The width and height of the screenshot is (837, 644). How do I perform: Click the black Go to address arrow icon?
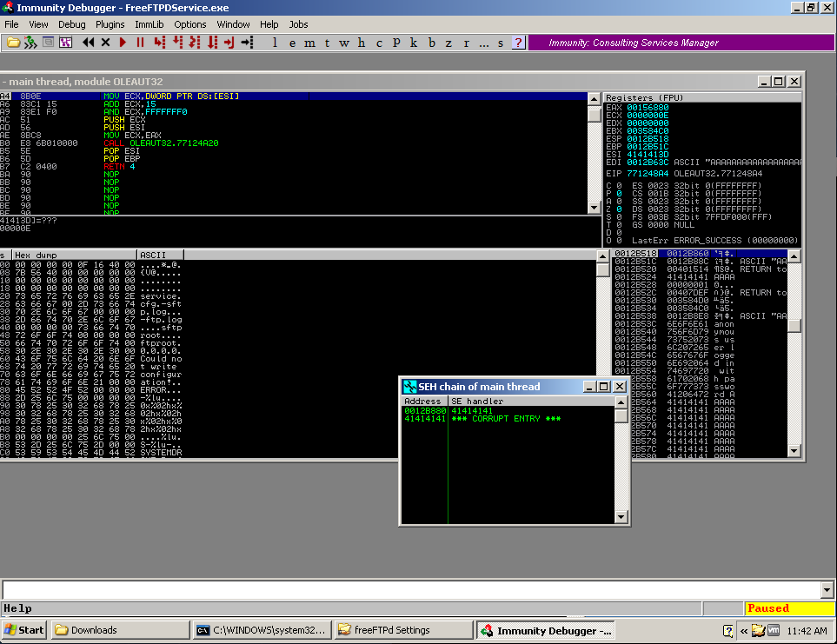(247, 42)
